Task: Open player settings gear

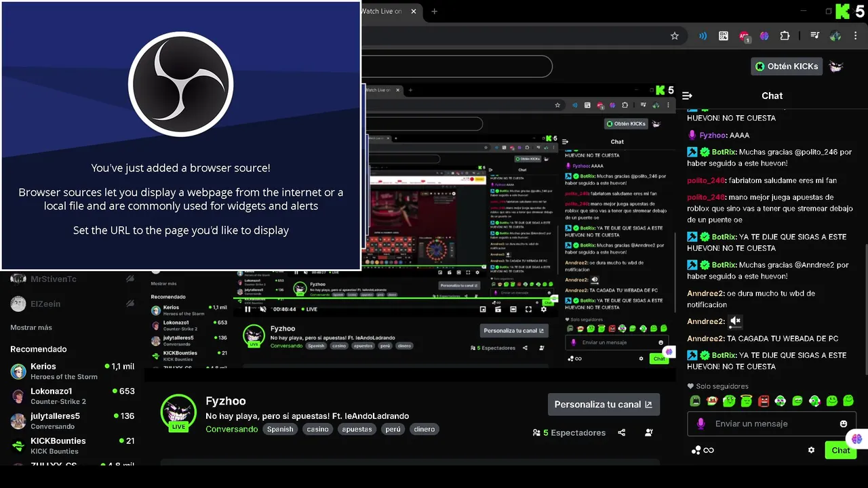Action: 543,309
